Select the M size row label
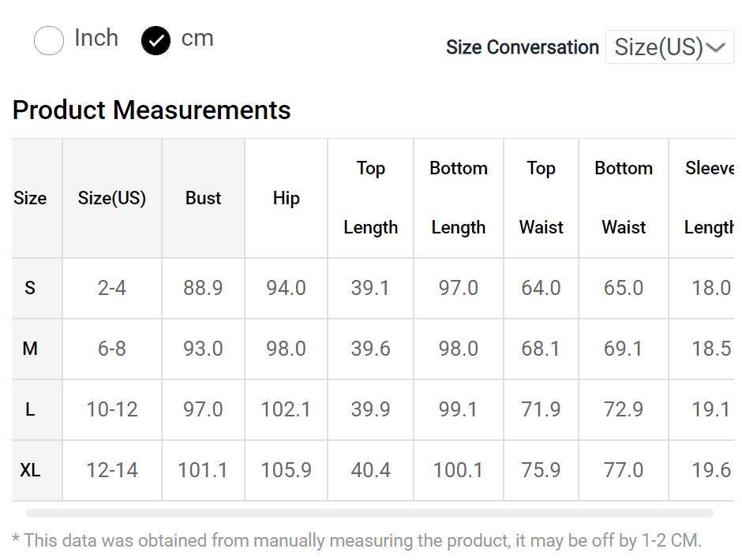The width and height of the screenshot is (742, 560). click(30, 349)
